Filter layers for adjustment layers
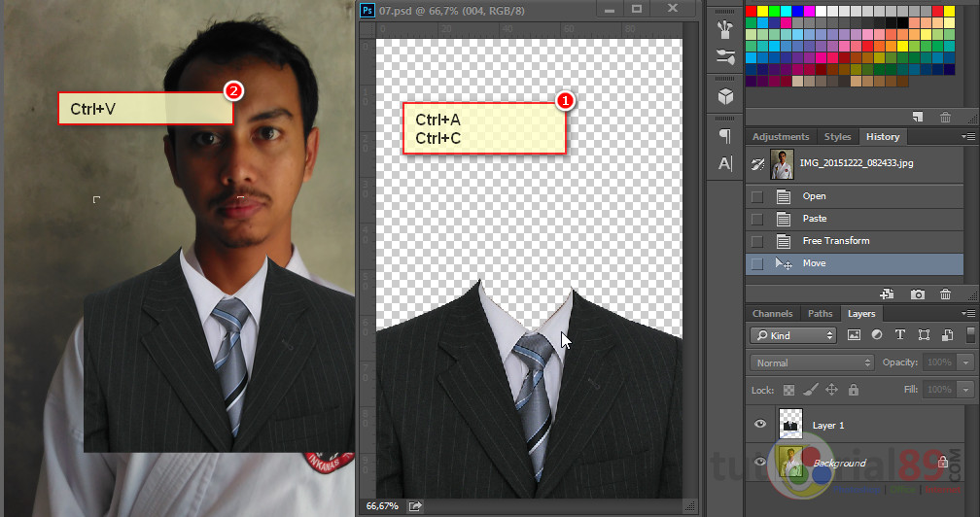Image resolution: width=980 pixels, height=517 pixels. pyautogui.click(x=877, y=335)
